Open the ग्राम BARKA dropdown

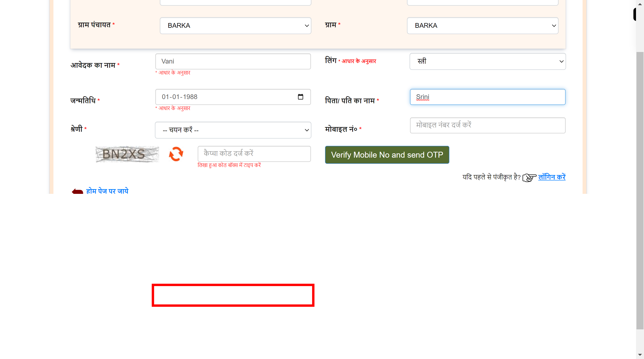point(483,25)
